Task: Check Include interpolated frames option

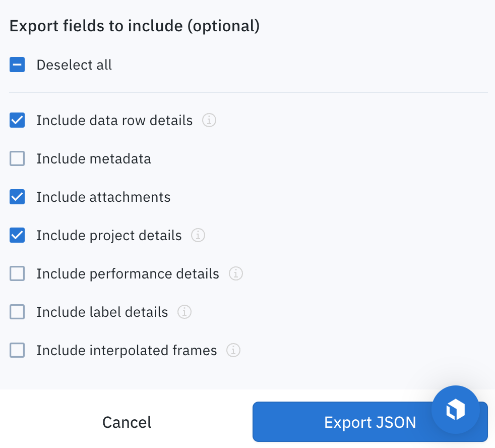Action: pyautogui.click(x=17, y=350)
